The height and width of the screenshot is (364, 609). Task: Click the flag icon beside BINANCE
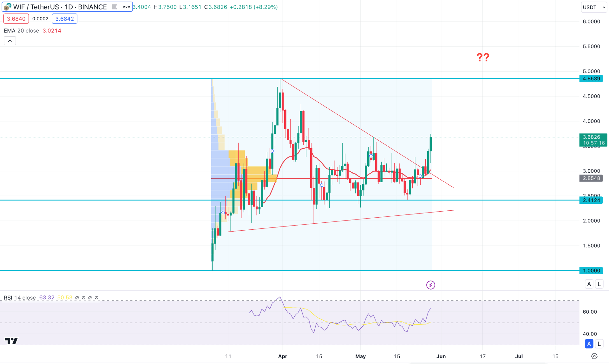tap(115, 7)
